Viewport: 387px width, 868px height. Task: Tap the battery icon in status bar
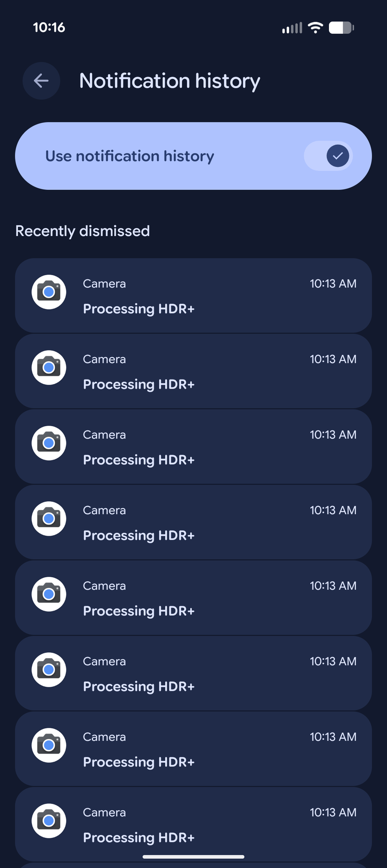(x=341, y=27)
